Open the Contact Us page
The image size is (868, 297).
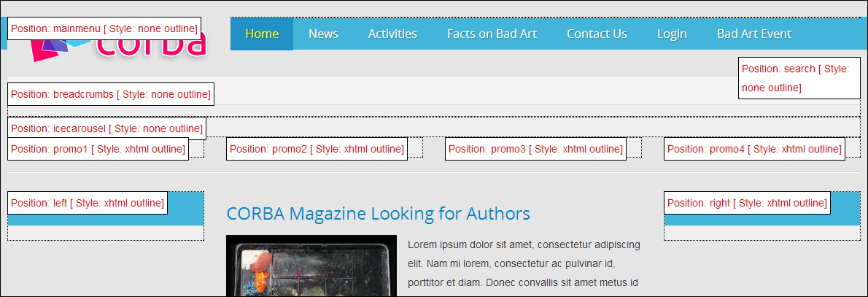click(597, 34)
